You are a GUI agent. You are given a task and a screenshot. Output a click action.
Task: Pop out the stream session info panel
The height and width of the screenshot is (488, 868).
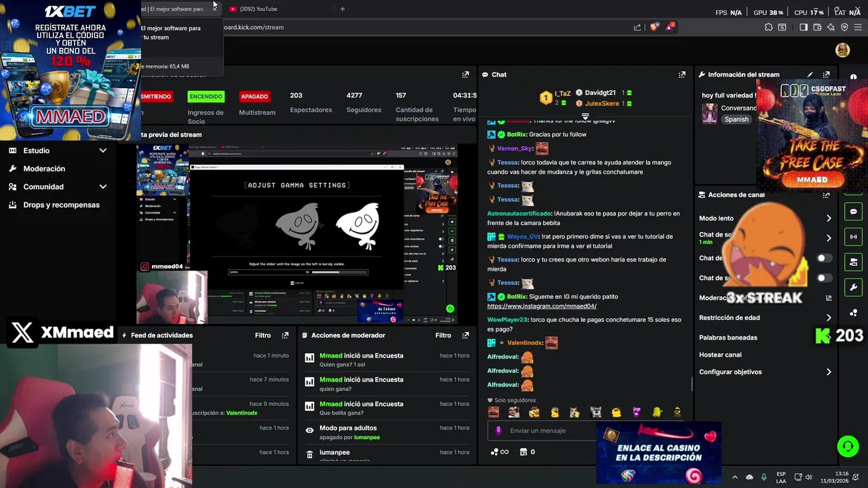465,75
